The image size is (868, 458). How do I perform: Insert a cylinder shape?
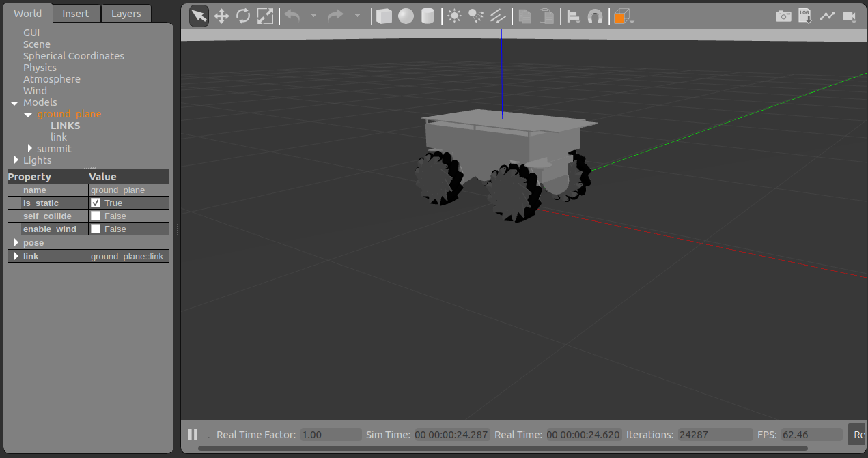(428, 16)
